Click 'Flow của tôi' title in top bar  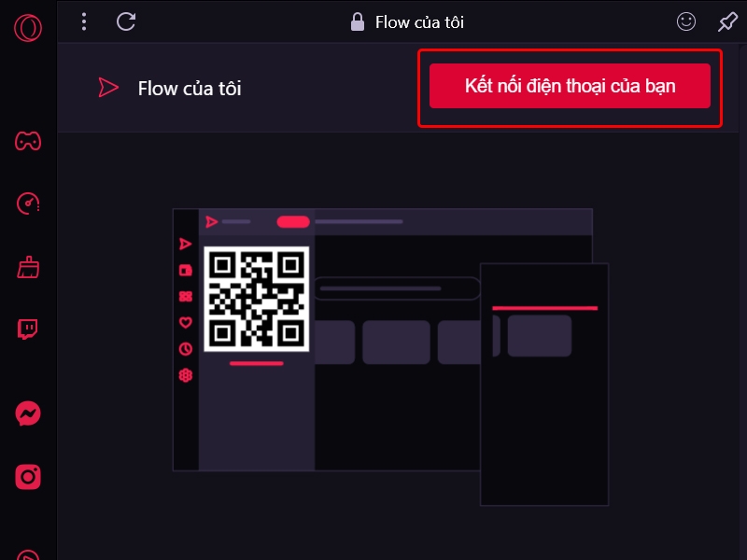click(419, 22)
